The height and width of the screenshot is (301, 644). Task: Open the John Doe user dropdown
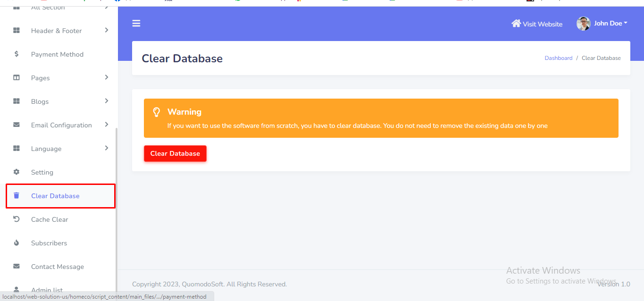(611, 24)
